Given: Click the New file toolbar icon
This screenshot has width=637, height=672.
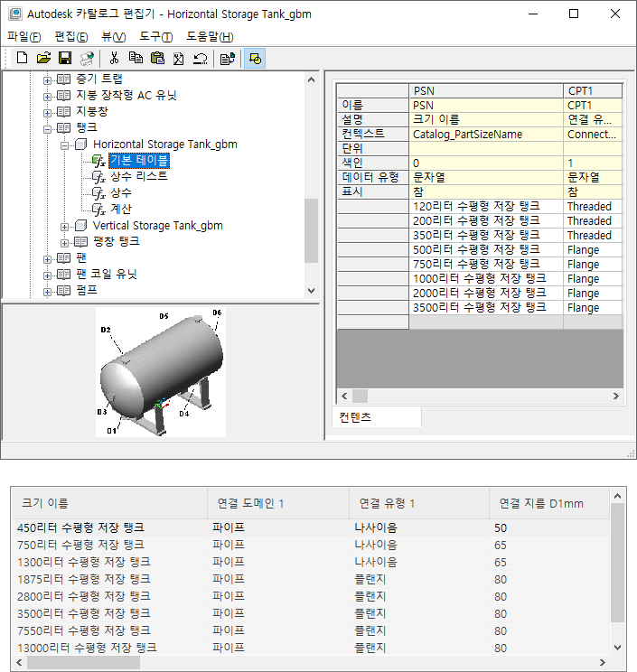Looking at the screenshot, I should tap(22, 58).
